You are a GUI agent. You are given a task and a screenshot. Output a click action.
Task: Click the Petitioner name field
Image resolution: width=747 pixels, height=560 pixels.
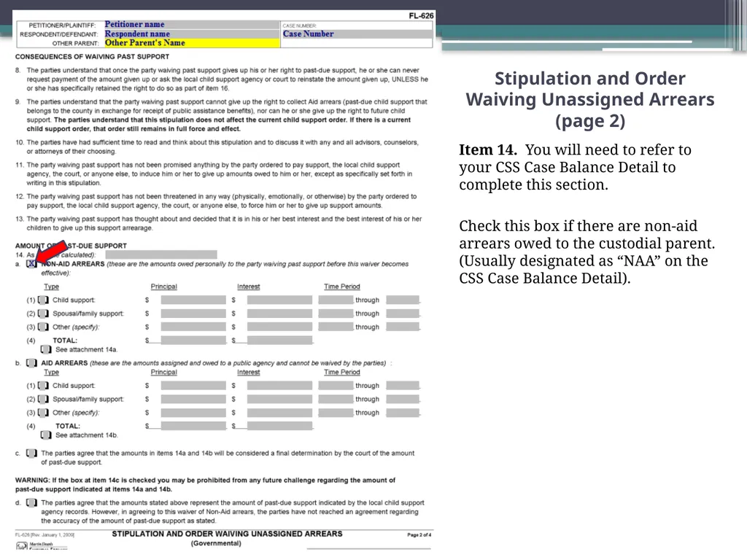coord(192,24)
